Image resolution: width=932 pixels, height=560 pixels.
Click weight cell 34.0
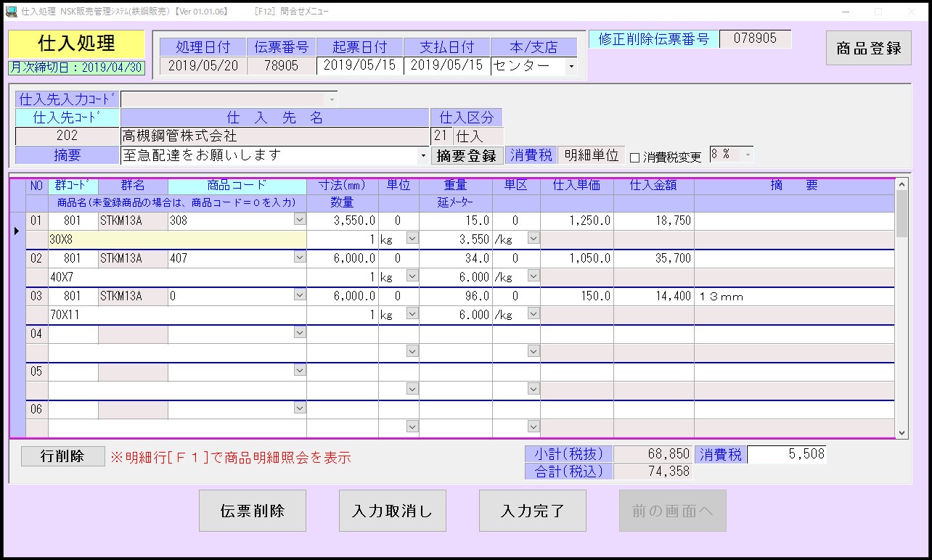click(x=456, y=258)
